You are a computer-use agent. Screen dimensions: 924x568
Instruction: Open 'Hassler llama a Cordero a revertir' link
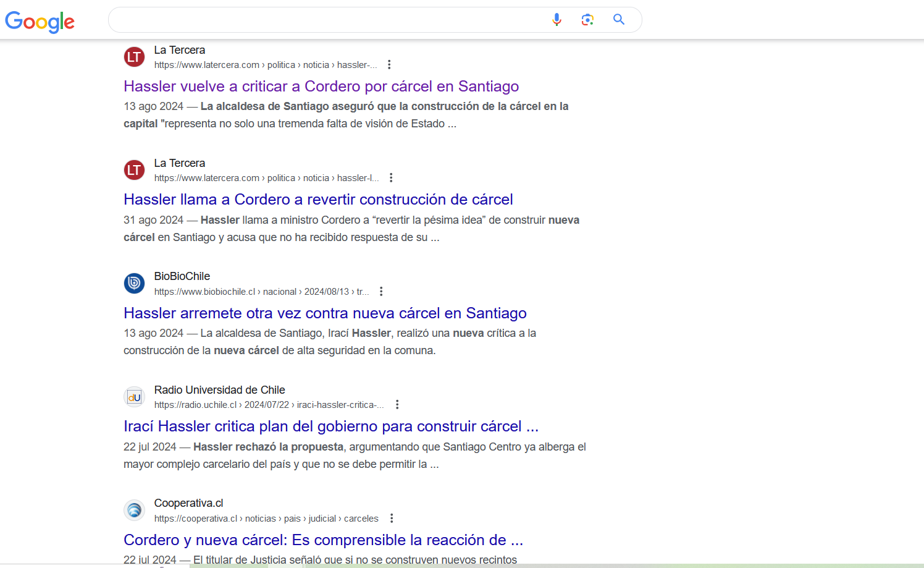tap(318, 200)
